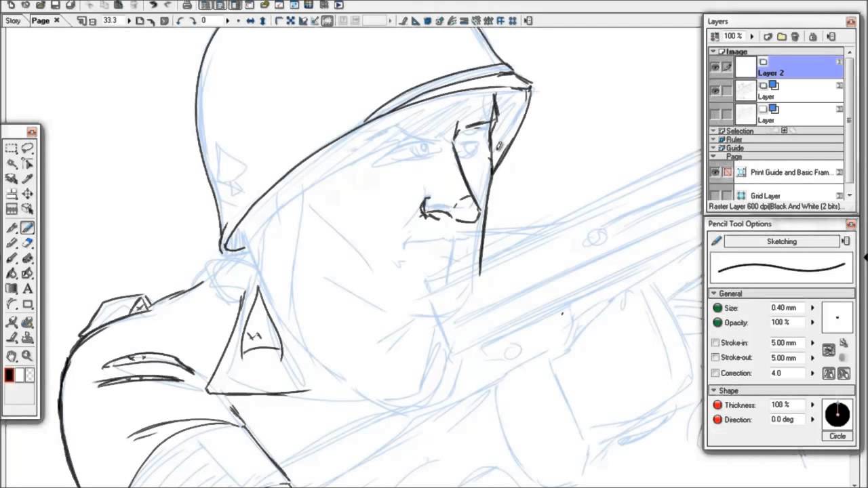Activate the rectangular Marquee tool

(x=11, y=148)
